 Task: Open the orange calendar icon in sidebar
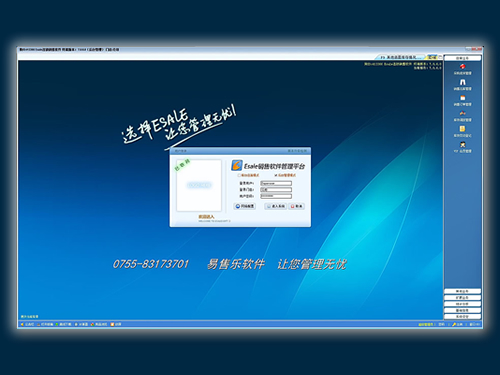(462, 98)
